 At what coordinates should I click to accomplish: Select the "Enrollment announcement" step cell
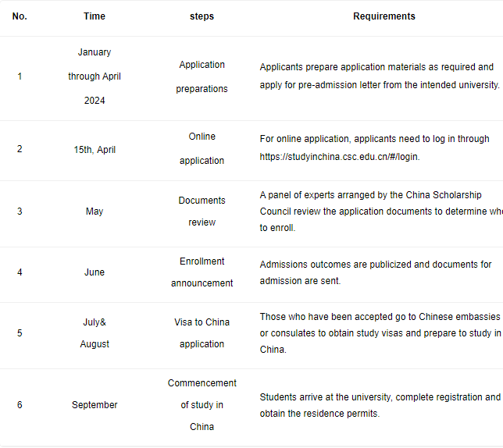tap(202, 272)
